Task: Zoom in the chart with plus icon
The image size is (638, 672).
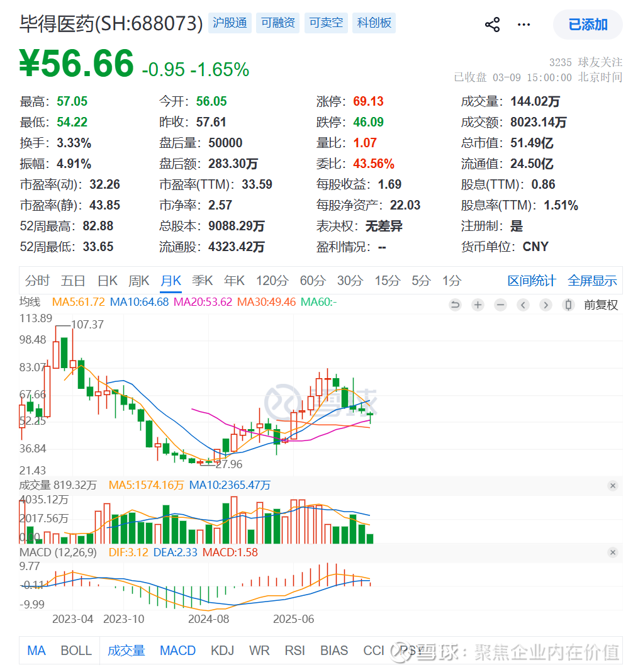Action: click(478, 305)
